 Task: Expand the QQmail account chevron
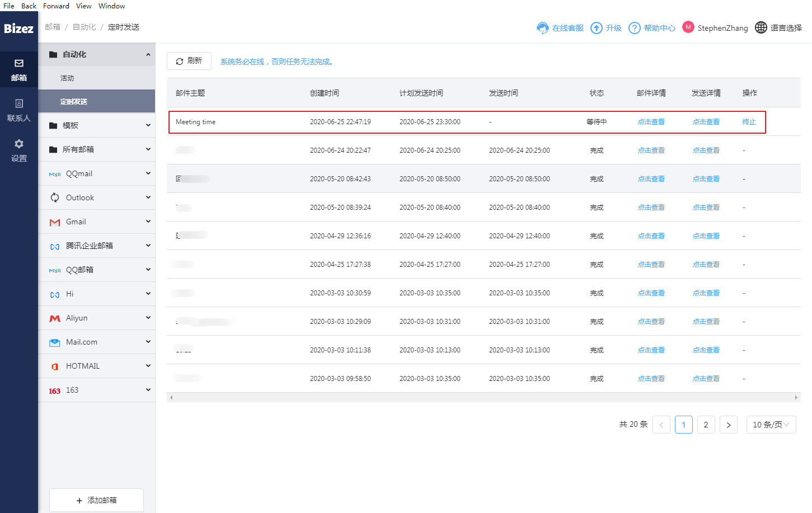pyautogui.click(x=148, y=173)
